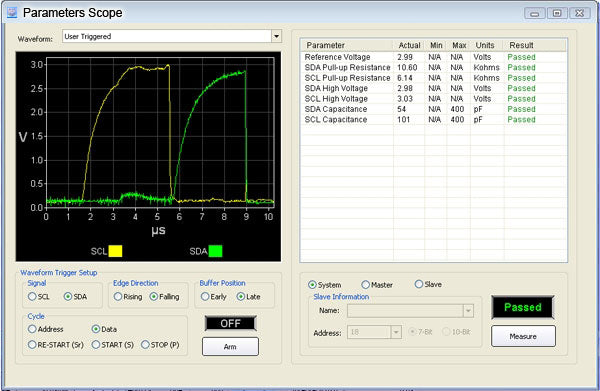Viewport: 600px width, 391px height.
Task: Click the Arm button
Action: click(x=230, y=347)
